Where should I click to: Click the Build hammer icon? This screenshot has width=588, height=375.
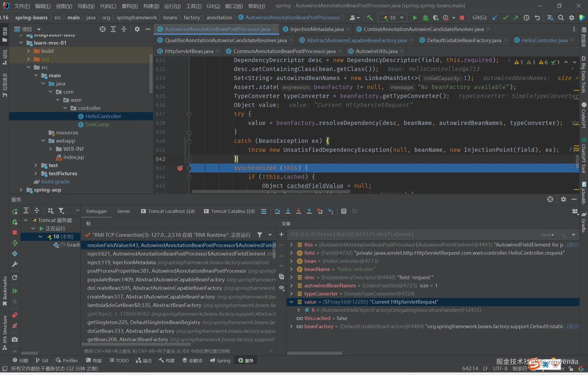pyautogui.click(x=370, y=18)
